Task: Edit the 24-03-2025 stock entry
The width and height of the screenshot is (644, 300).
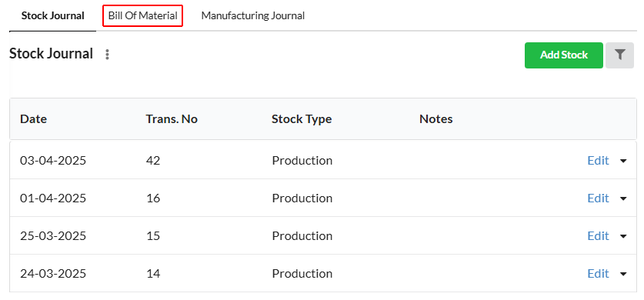Action: tap(598, 274)
